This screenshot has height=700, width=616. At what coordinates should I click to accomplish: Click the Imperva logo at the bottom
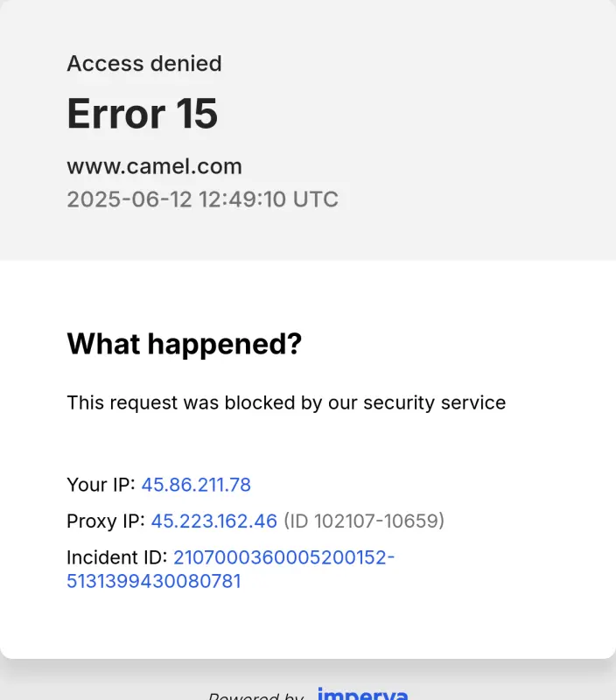click(362, 693)
